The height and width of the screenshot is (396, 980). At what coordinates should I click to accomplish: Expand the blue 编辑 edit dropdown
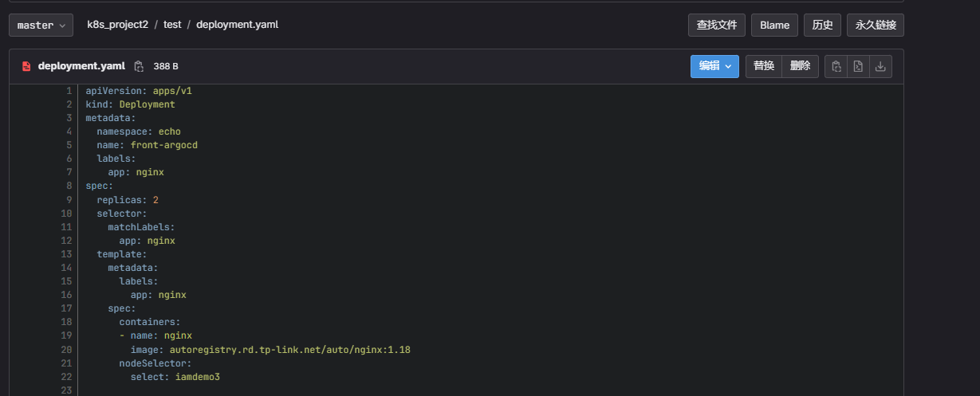point(714,66)
